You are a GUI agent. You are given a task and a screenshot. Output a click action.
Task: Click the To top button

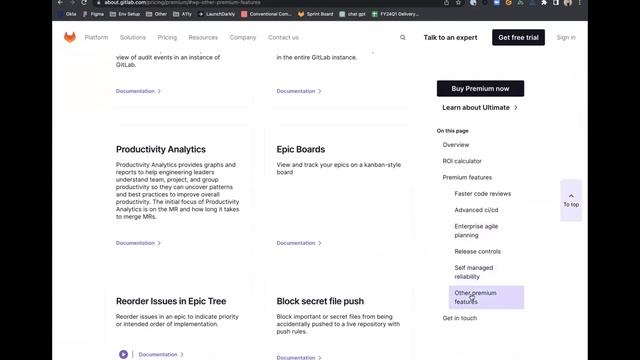[571, 200]
